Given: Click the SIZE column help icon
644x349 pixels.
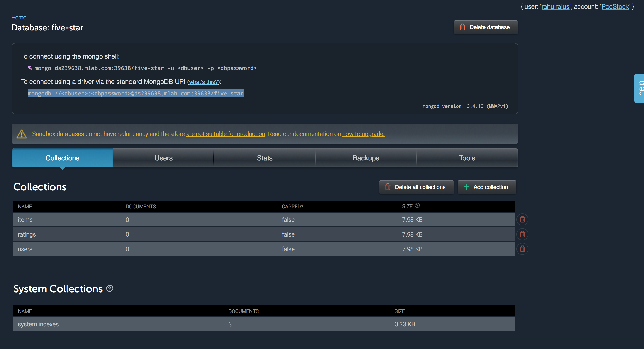Looking at the screenshot, I should 417,205.
